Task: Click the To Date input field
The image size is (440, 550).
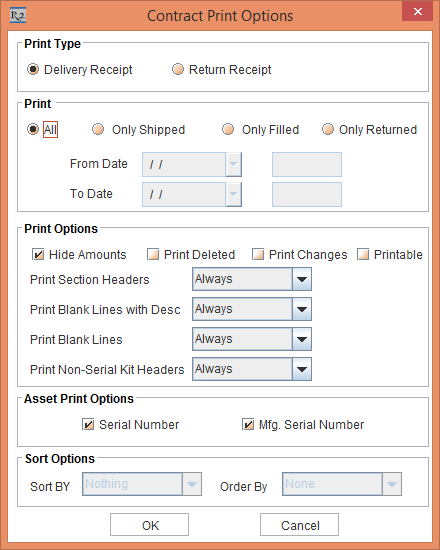Action: click(x=184, y=194)
